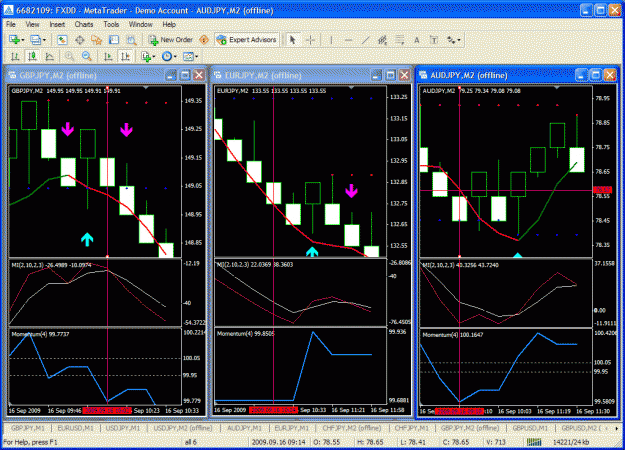The height and width of the screenshot is (450, 625).
Task: Minimize the EURJPY,M2 chart window
Action: 377,75
